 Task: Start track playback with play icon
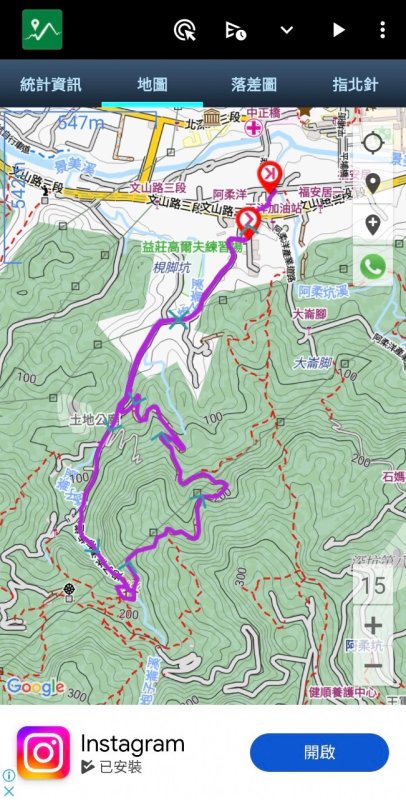point(338,30)
